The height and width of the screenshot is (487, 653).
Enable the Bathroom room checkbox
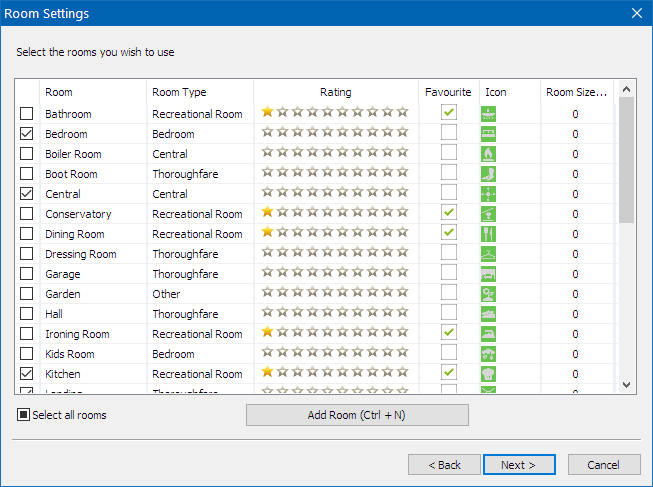pos(27,114)
